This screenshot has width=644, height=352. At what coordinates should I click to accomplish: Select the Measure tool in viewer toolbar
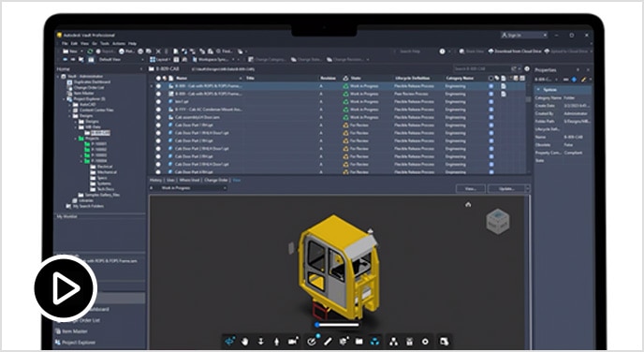pos(328,342)
